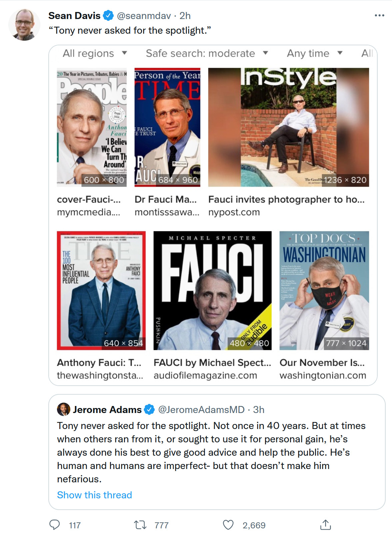Open the three-dot more options menu
Image resolution: width=392 pixels, height=538 pixels.
click(379, 16)
